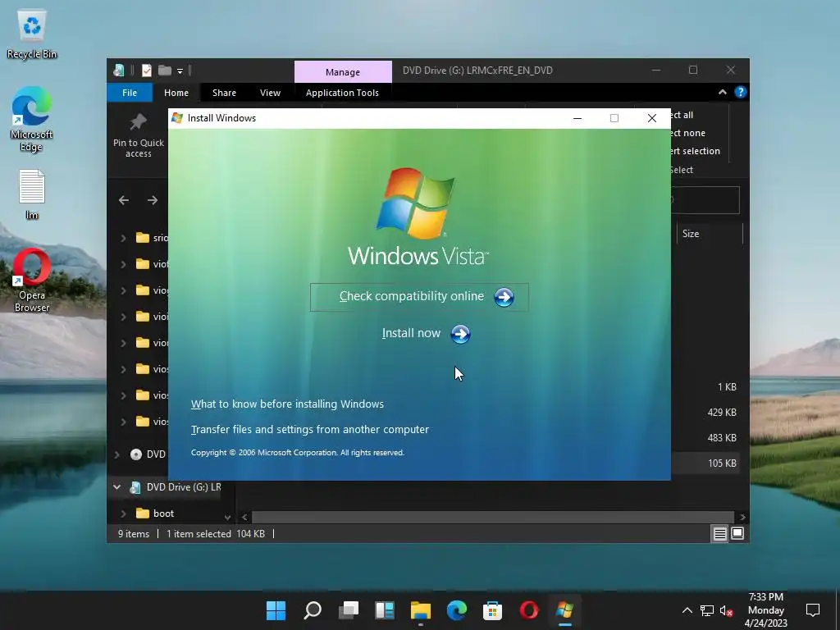Switch to the View ribbon tab
Image resolution: width=840 pixels, height=630 pixels.
pyautogui.click(x=270, y=93)
